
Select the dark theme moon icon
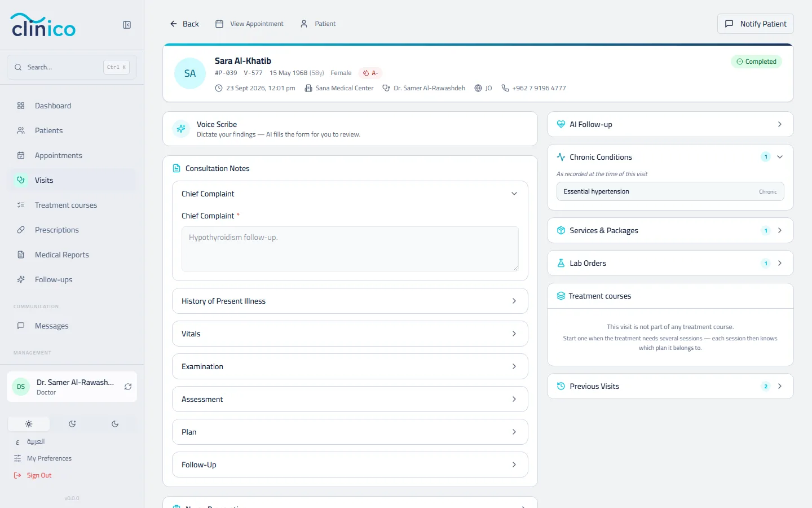pos(115,424)
